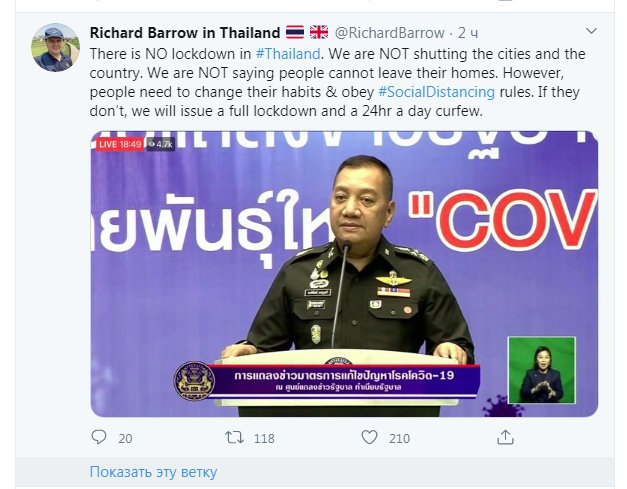The height and width of the screenshot is (489, 627).
Task: Click the reply speech bubble icon
Action: tap(99, 437)
